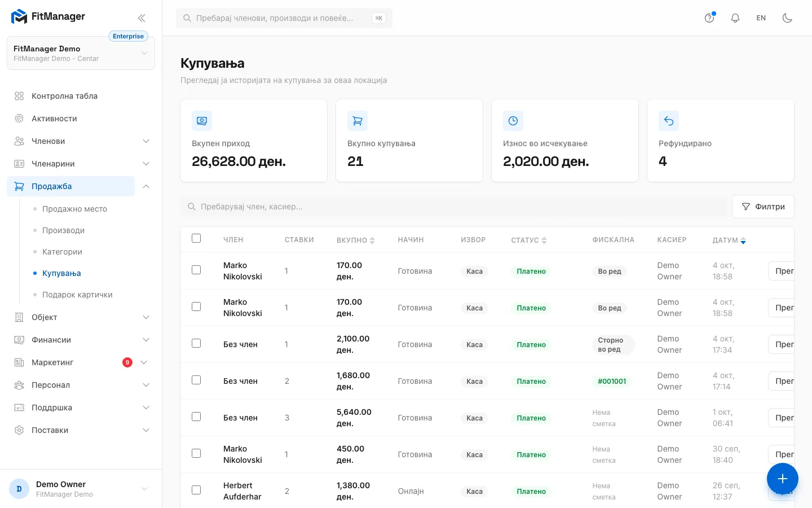
Task: Open Контролна табла in sidebar
Action: click(x=81, y=96)
